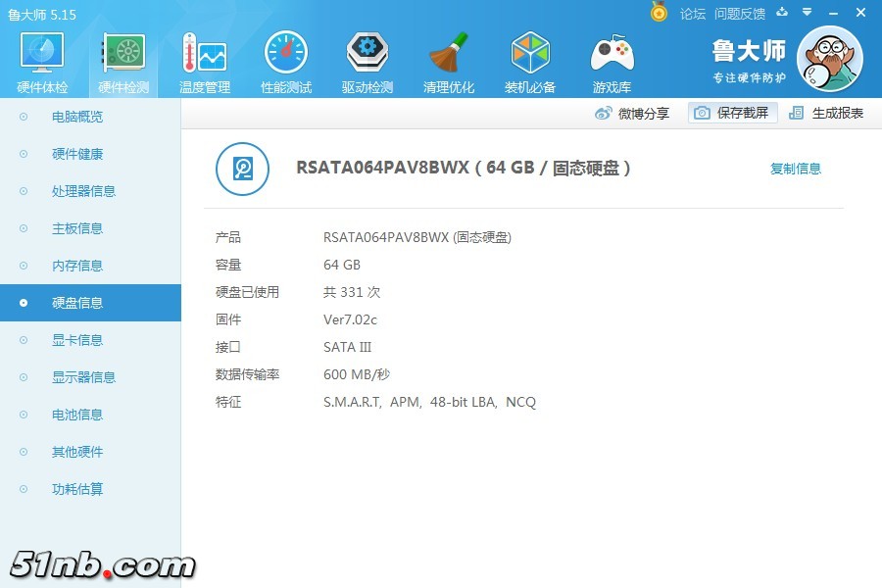The image size is (882, 588).
Task: Select 温度管理 thermometer icon
Action: [x=204, y=54]
